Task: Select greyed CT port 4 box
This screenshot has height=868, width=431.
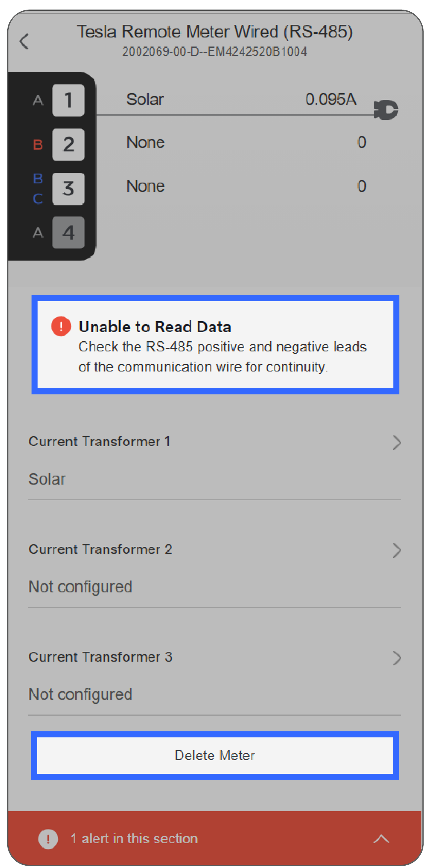Action: tap(68, 233)
